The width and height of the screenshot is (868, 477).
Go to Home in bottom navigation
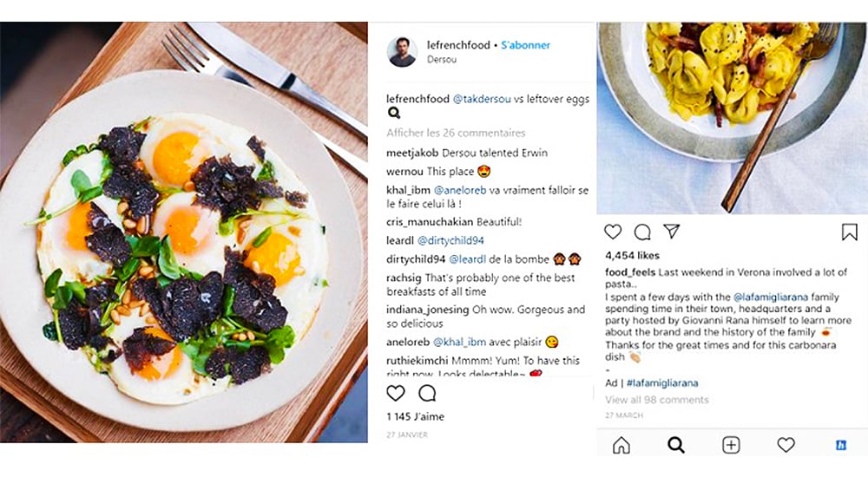(x=621, y=445)
